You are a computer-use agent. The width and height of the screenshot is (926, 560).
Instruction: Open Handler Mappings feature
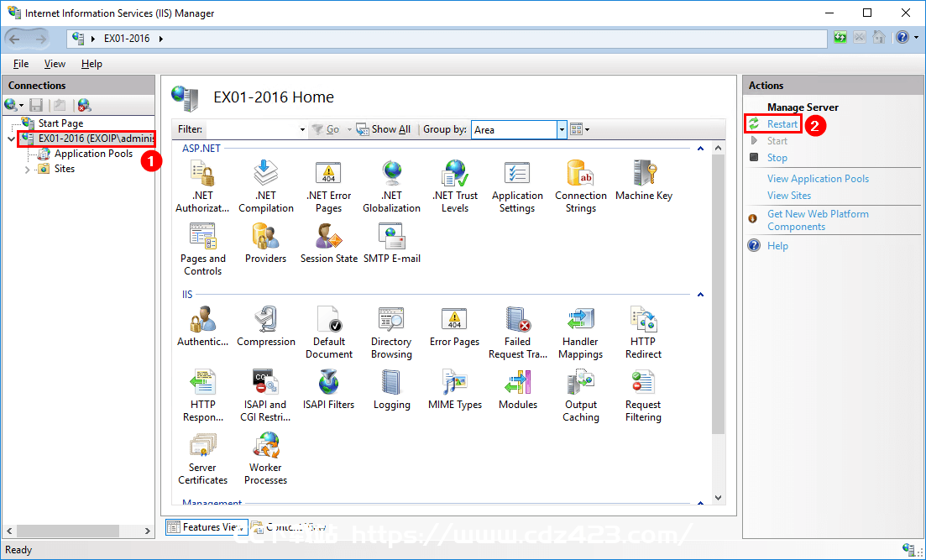pos(580,332)
